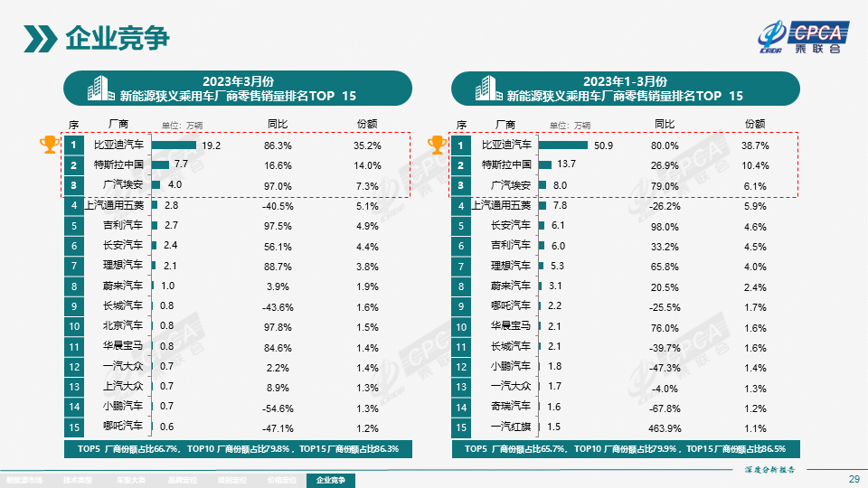Click the gold trophy icon left of the March table
This screenshot has width=868, height=488.
click(x=49, y=145)
